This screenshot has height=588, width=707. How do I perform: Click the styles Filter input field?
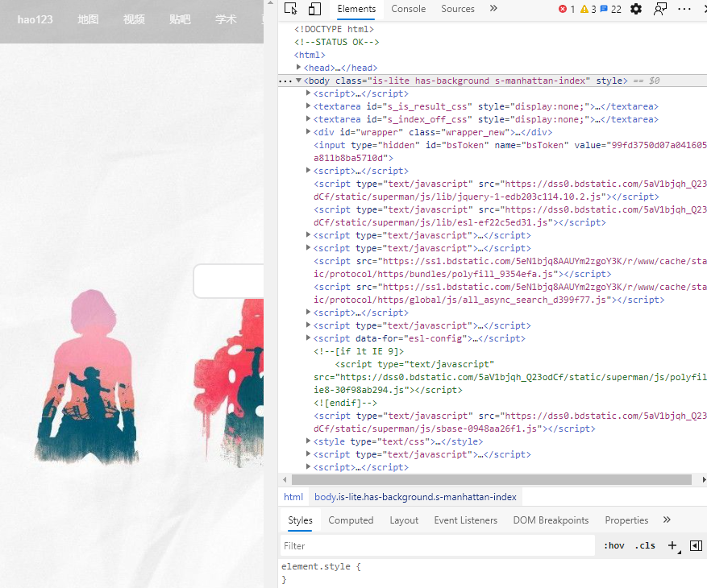point(438,545)
